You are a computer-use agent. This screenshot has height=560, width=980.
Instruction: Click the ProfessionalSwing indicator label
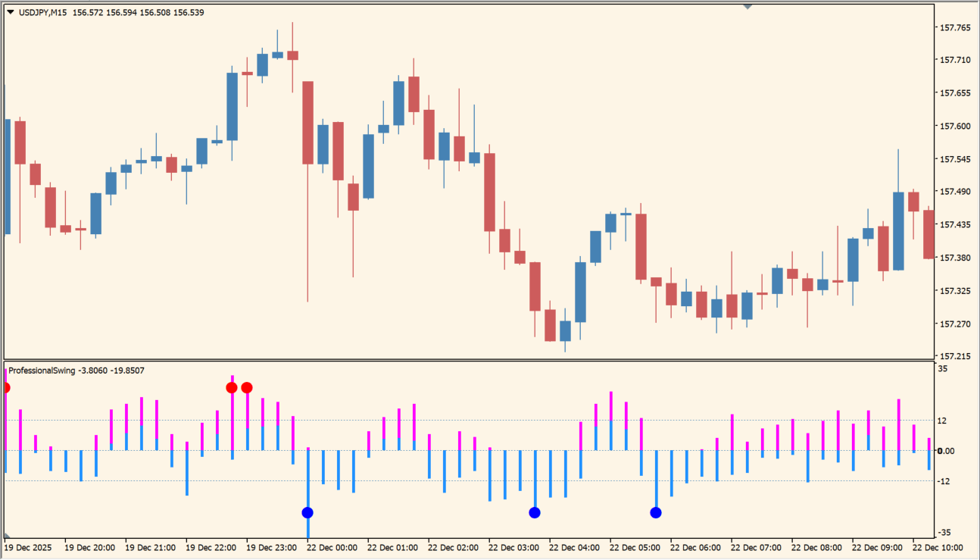pos(42,371)
